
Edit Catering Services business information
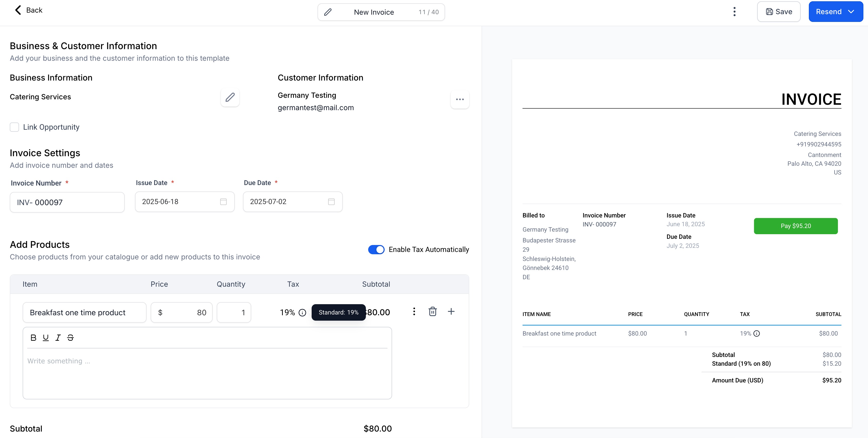click(x=230, y=98)
